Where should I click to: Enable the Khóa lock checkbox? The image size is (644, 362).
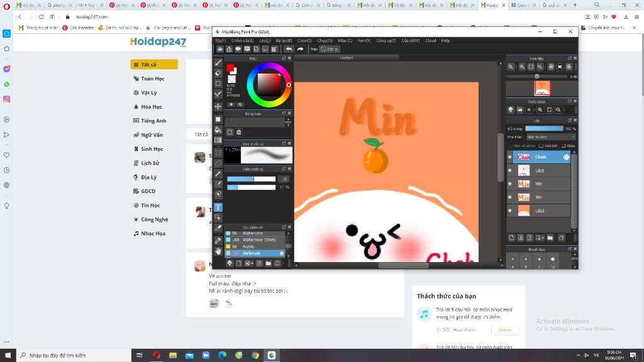click(x=564, y=145)
